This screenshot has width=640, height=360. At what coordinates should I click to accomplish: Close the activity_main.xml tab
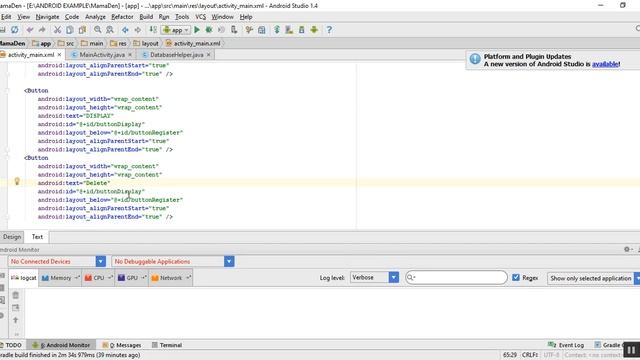pyautogui.click(x=60, y=55)
